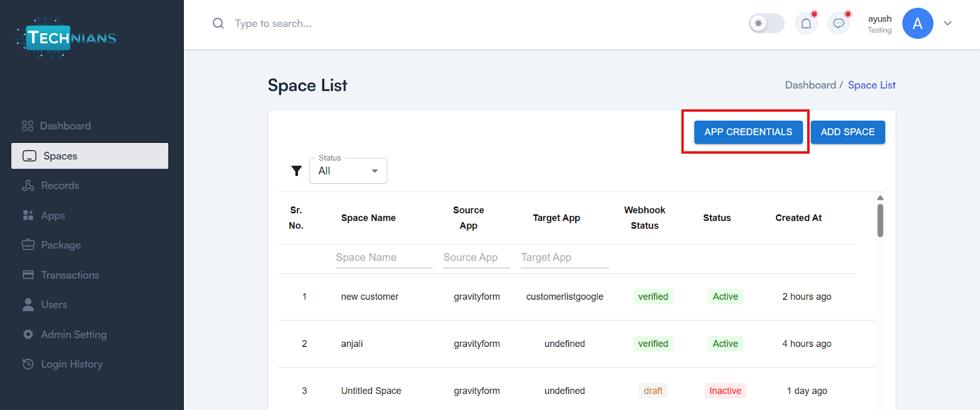Click the table's vertical scrollbar
980x410 pixels.
(880, 221)
